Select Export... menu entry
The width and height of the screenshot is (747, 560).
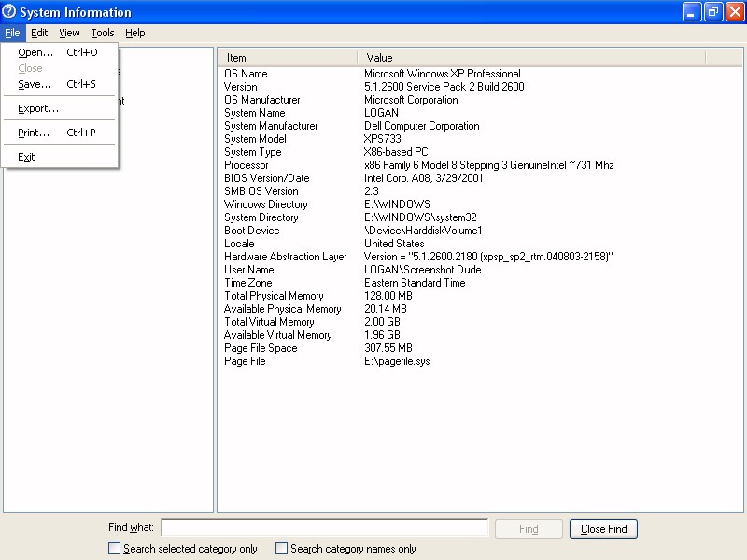click(x=60, y=108)
